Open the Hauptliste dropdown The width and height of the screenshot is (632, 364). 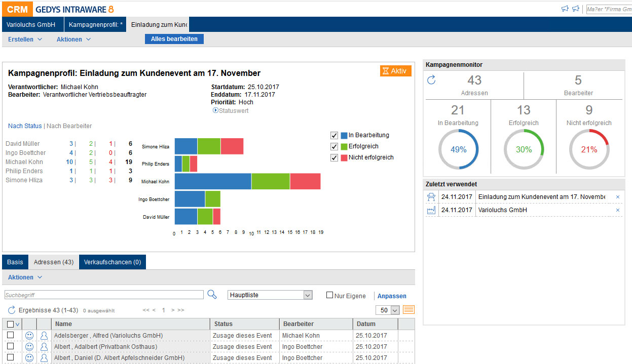coord(307,295)
